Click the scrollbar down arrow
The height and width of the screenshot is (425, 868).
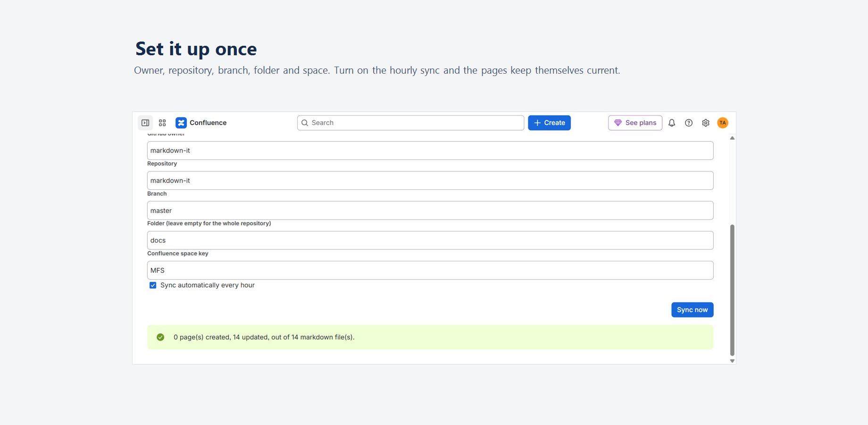(x=732, y=361)
